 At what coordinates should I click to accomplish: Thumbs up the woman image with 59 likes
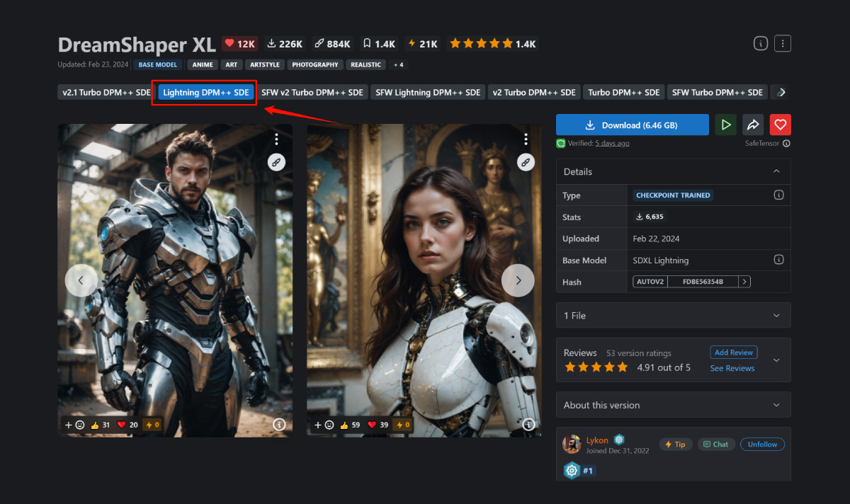click(x=351, y=425)
